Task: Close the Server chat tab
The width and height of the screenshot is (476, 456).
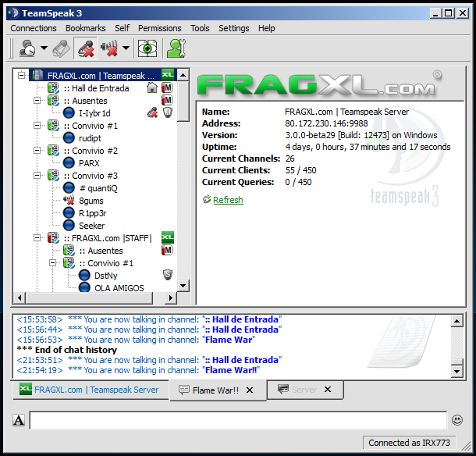Action: (328, 390)
